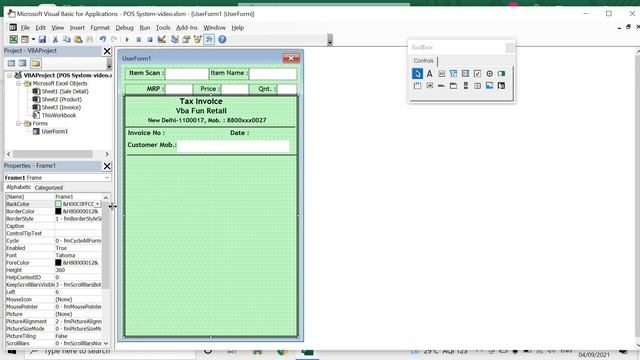640x360 pixels.
Task: Select the TextBox control in Toolbox
Action: (442, 73)
